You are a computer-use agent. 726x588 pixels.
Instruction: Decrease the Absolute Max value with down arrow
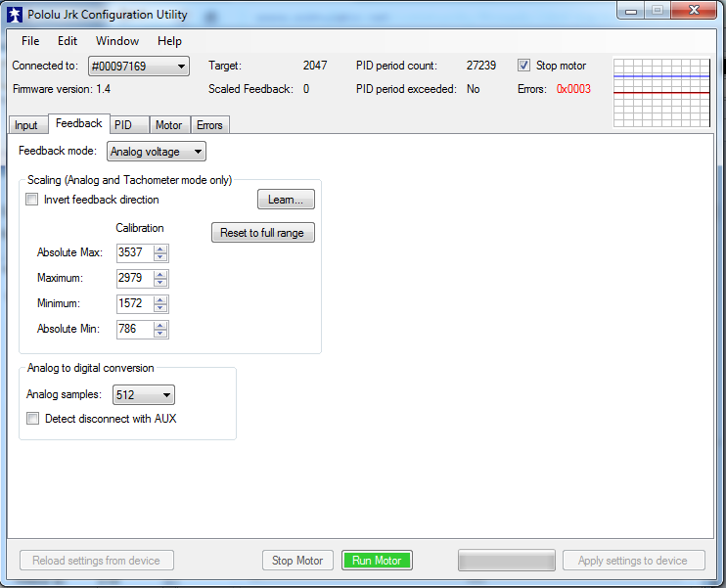point(160,257)
